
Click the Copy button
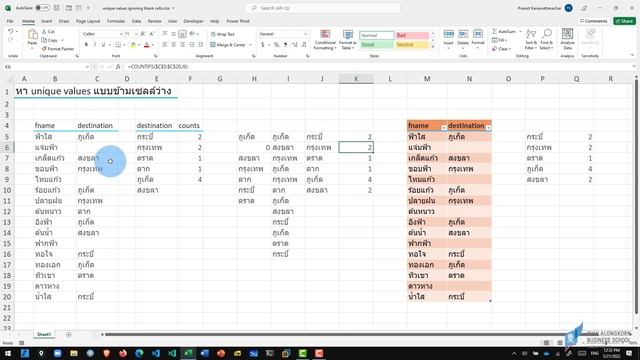[x=50, y=40]
